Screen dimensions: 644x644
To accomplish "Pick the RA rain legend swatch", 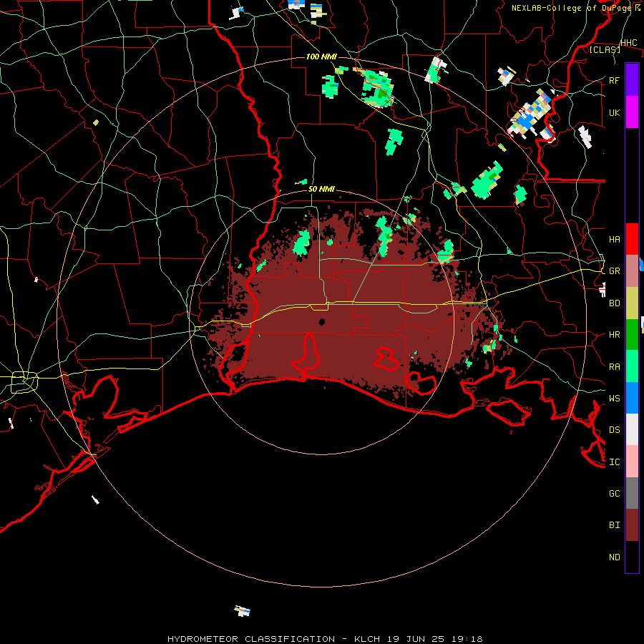I will coord(632,366).
